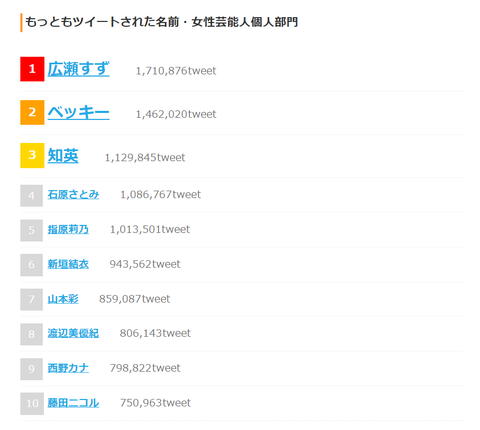This screenshot has width=480, height=430.
Task: Open the 指原莉乃 link
Action: [68, 229]
